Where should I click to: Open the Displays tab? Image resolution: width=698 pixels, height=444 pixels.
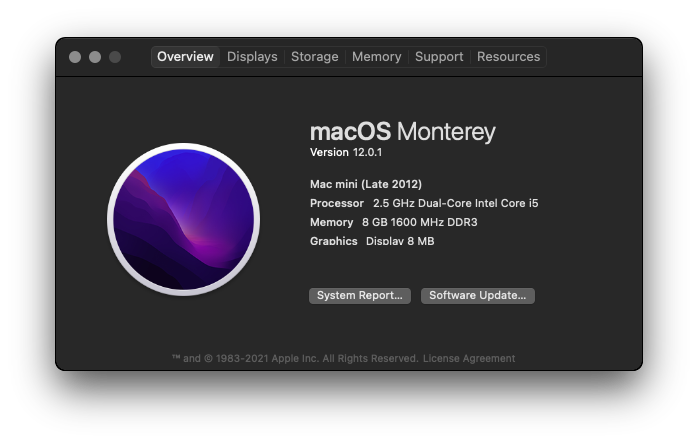pos(252,57)
